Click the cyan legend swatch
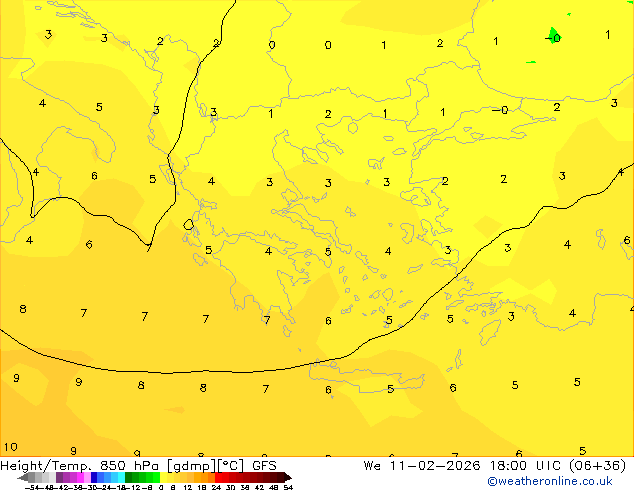Viewport: 634px width, 490px height. (121, 477)
